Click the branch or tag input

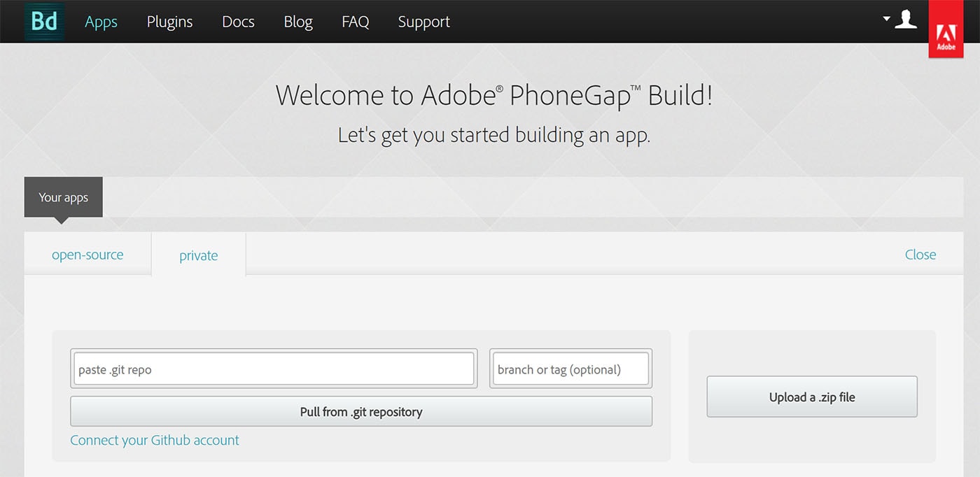tap(570, 369)
